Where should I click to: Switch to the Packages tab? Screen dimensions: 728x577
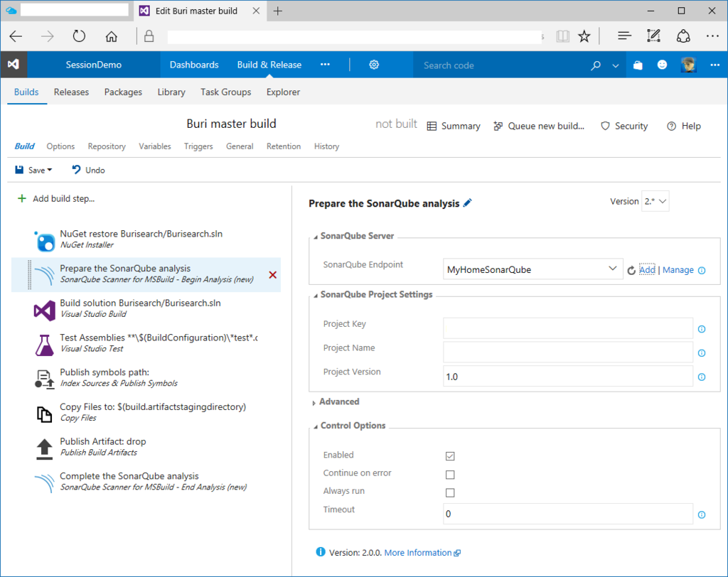tap(123, 92)
